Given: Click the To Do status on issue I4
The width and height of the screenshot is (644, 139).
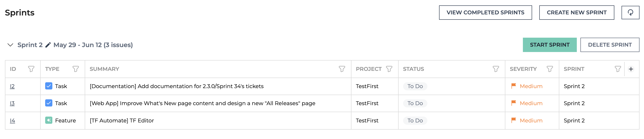Looking at the screenshot, I should pos(415,121).
